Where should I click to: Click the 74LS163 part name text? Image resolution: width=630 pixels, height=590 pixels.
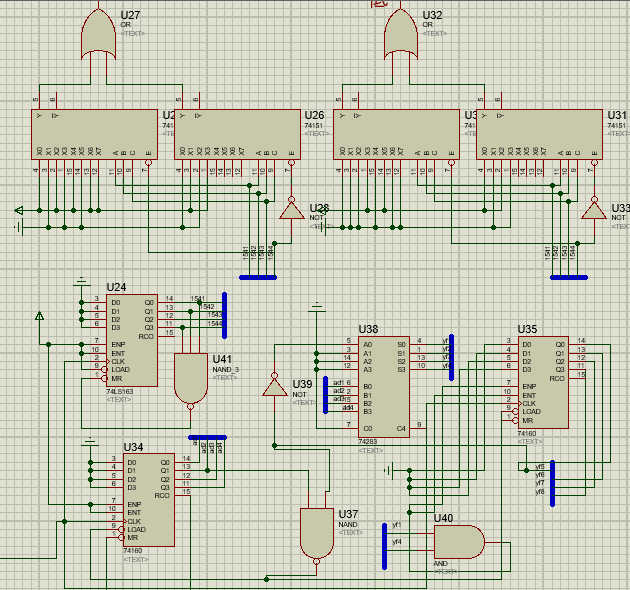[x=120, y=391]
